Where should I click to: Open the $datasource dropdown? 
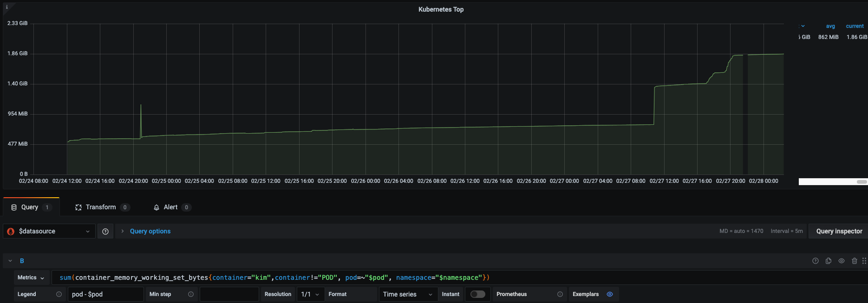[49, 232]
